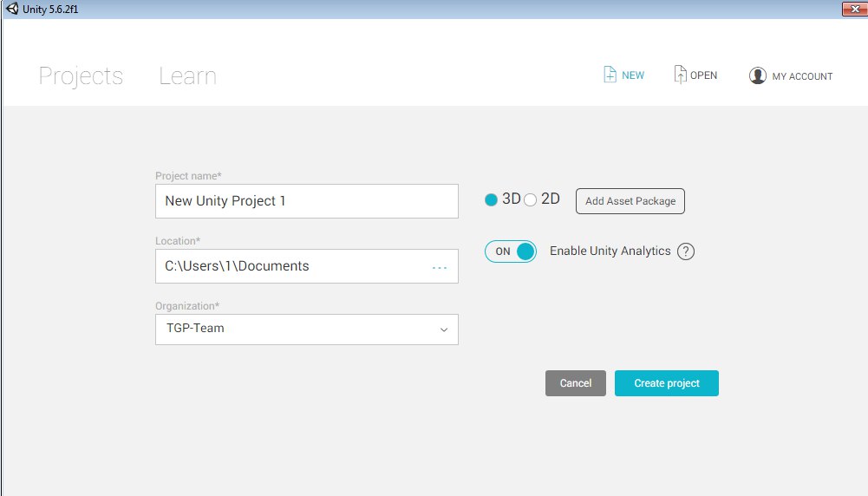This screenshot has height=496, width=868.
Task: Close the Unity 5.6.2f1 window
Action: [x=855, y=9]
